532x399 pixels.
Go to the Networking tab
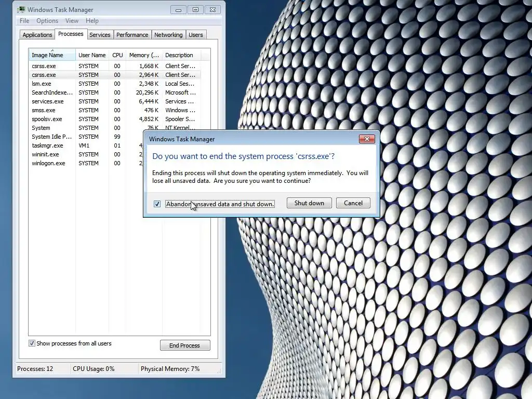point(168,35)
